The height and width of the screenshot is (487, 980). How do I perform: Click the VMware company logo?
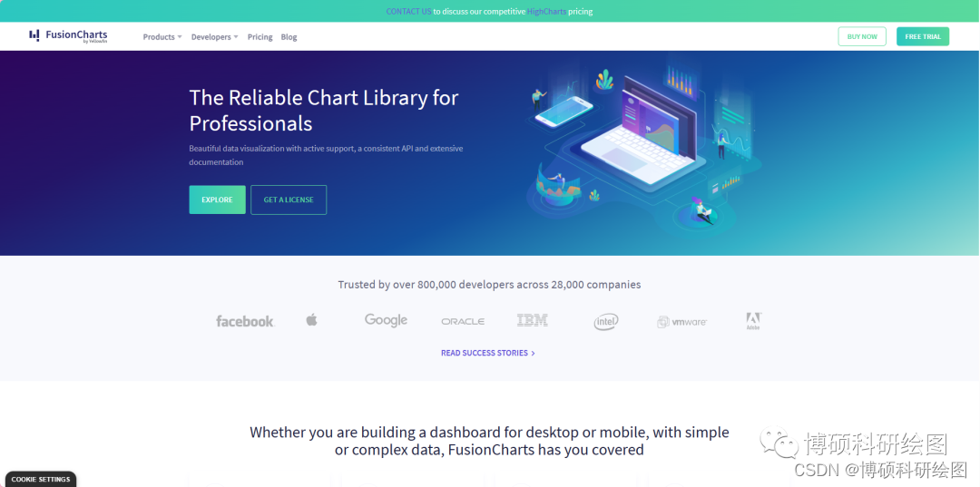coord(681,322)
